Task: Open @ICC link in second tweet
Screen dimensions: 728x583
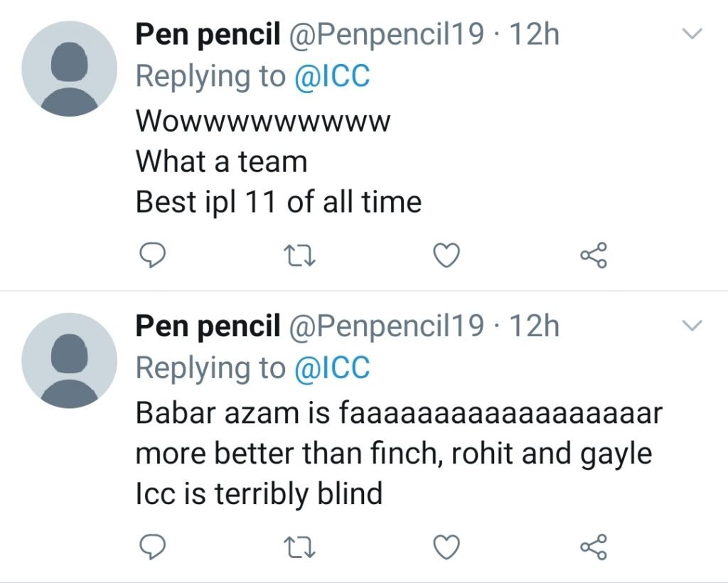Action: click(332, 368)
